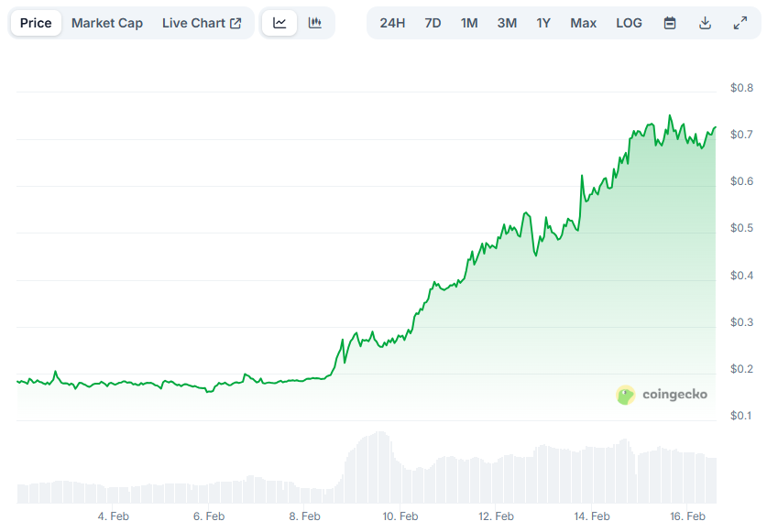Switch to the candlestick chart icon
The height and width of the screenshot is (532, 767).
(x=315, y=22)
